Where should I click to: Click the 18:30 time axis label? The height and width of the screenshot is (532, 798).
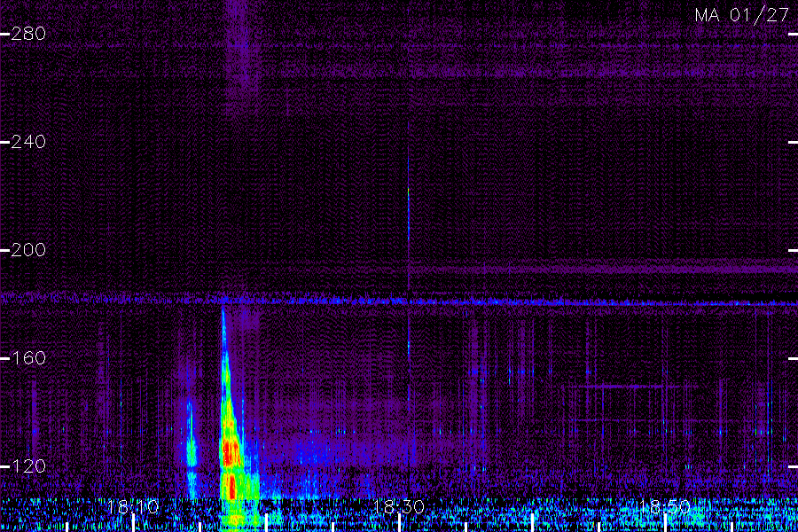399,507
